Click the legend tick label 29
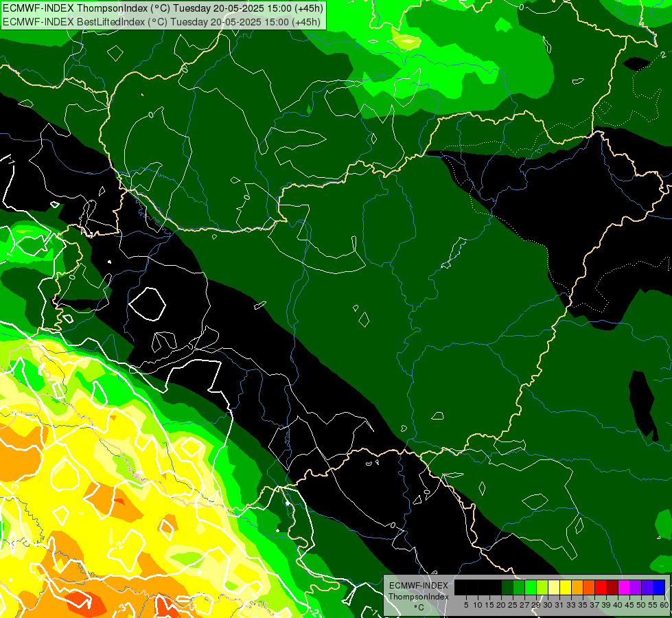The image size is (672, 618). coord(536,605)
